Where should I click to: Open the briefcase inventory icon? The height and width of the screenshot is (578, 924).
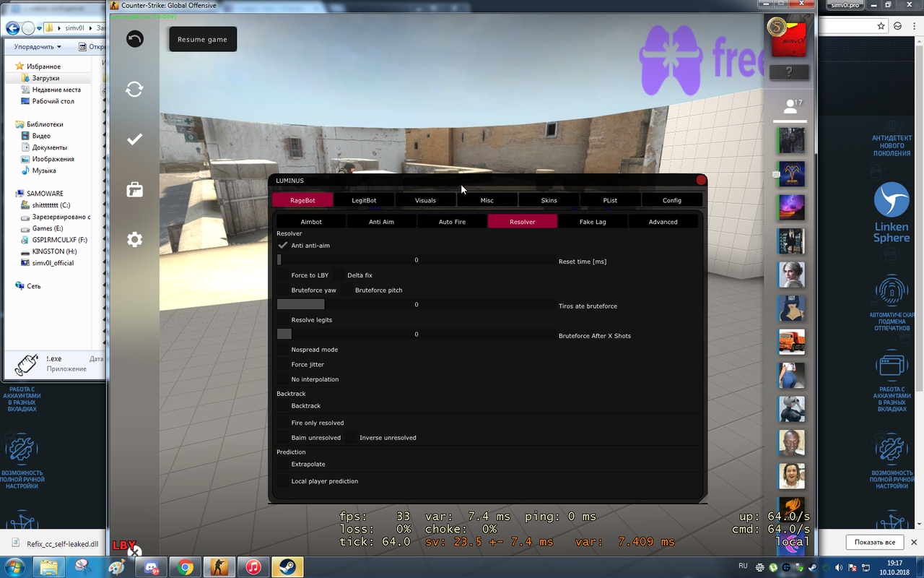134,189
